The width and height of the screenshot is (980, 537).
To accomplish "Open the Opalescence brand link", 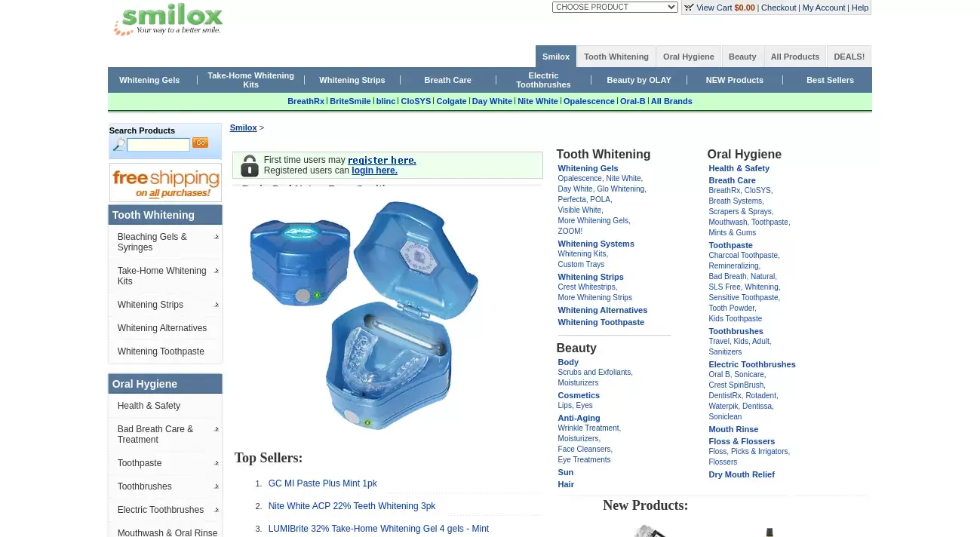I will pos(588,101).
